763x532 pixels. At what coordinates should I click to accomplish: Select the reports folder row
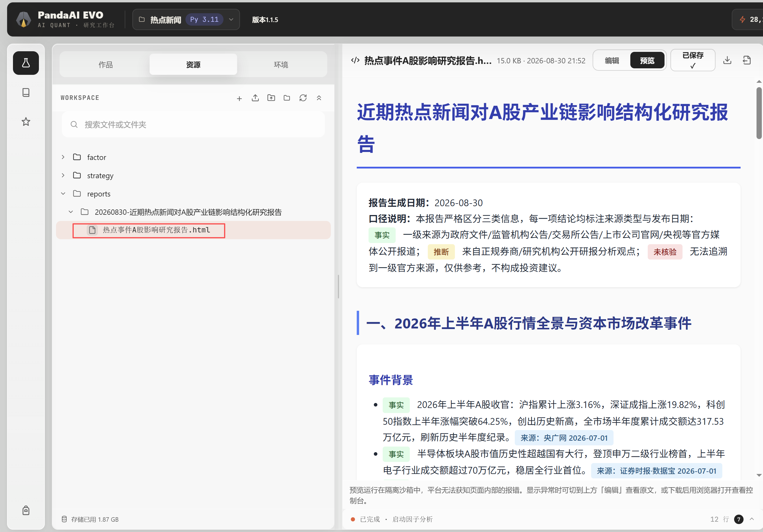(193, 194)
